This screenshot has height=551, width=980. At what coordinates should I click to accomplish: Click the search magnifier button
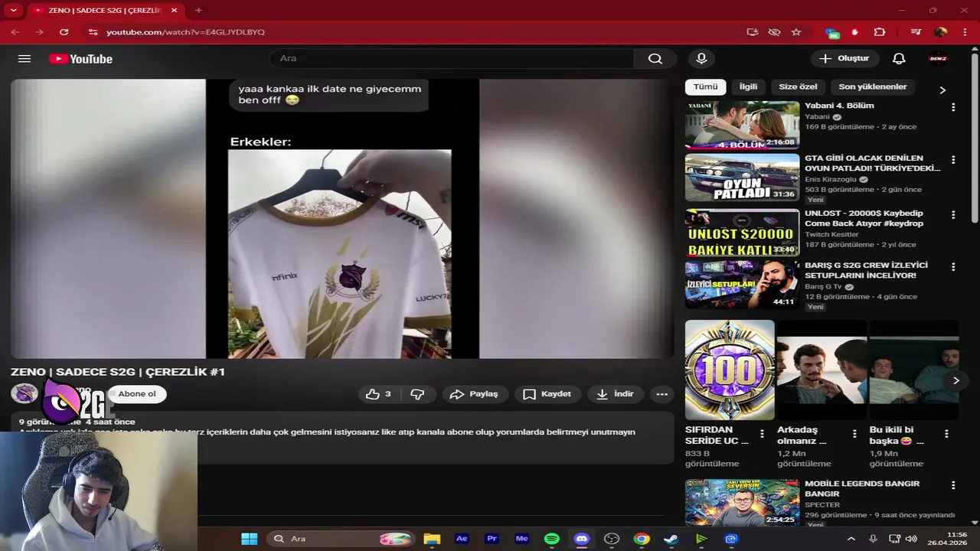pyautogui.click(x=655, y=59)
